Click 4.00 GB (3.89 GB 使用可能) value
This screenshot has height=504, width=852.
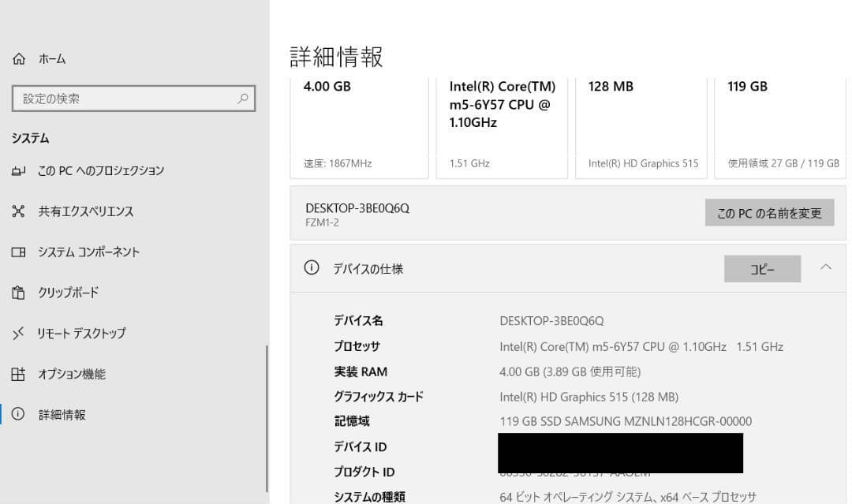[570, 372]
